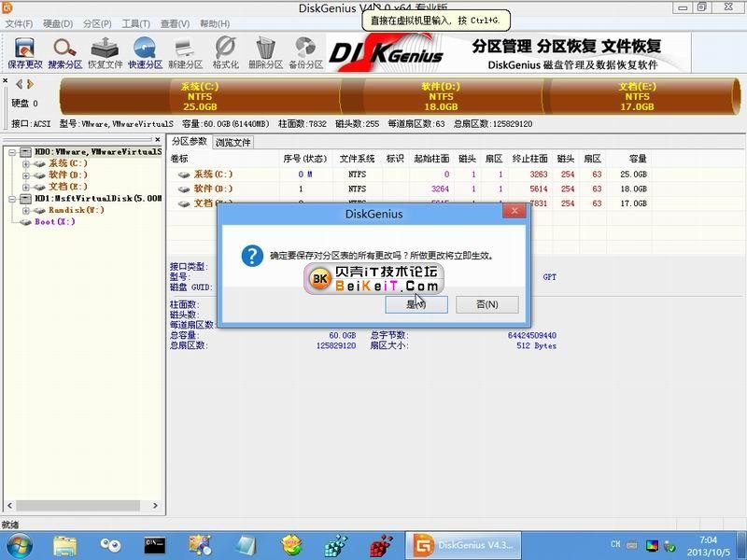Select the 系统(C:) 25.0GB disk map segment
Image resolution: width=747 pixels, height=560 pixels.
[200, 97]
